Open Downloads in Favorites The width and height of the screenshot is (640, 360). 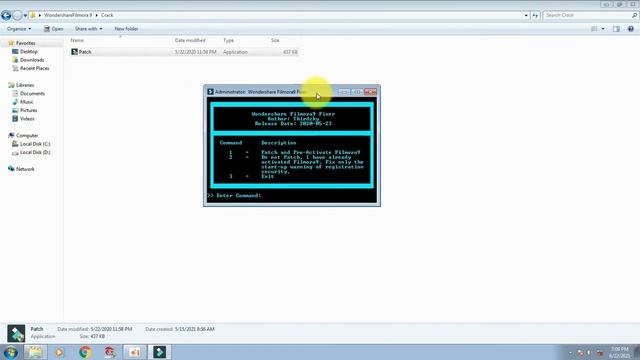[32, 60]
